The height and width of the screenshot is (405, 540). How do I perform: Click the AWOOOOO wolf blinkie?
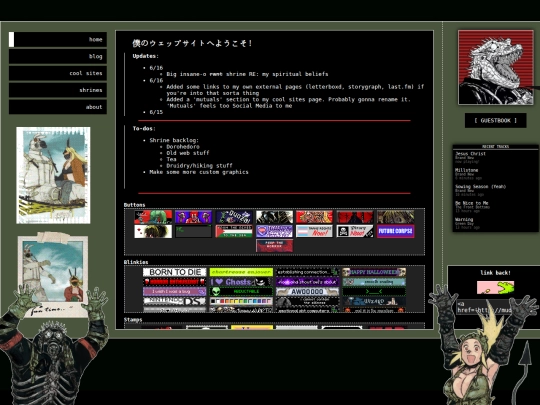pos(308,291)
